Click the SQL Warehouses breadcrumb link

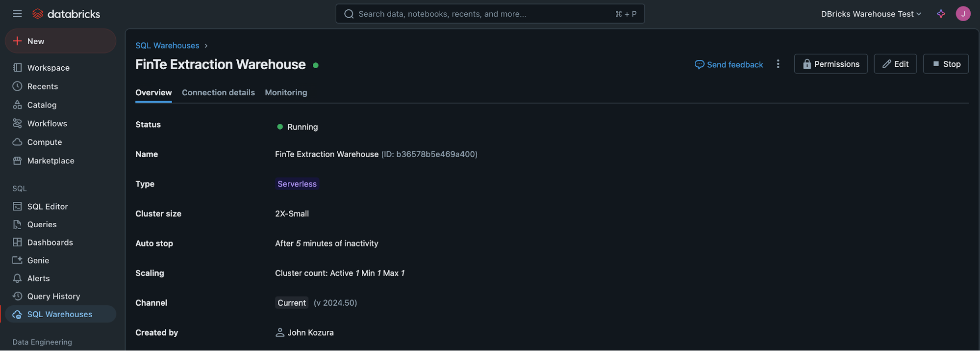pos(167,46)
